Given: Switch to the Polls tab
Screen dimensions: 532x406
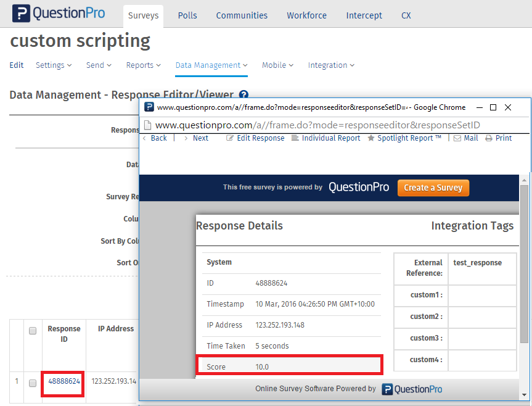Looking at the screenshot, I should pyautogui.click(x=187, y=15).
